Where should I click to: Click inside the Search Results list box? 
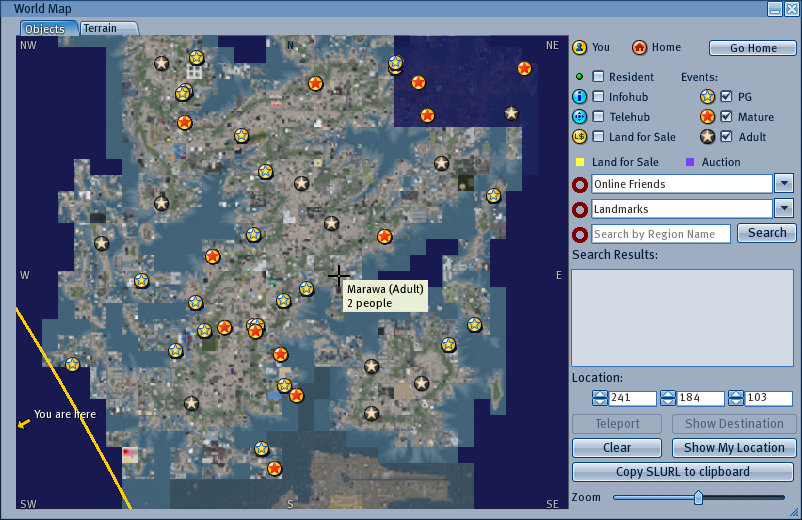[682, 318]
